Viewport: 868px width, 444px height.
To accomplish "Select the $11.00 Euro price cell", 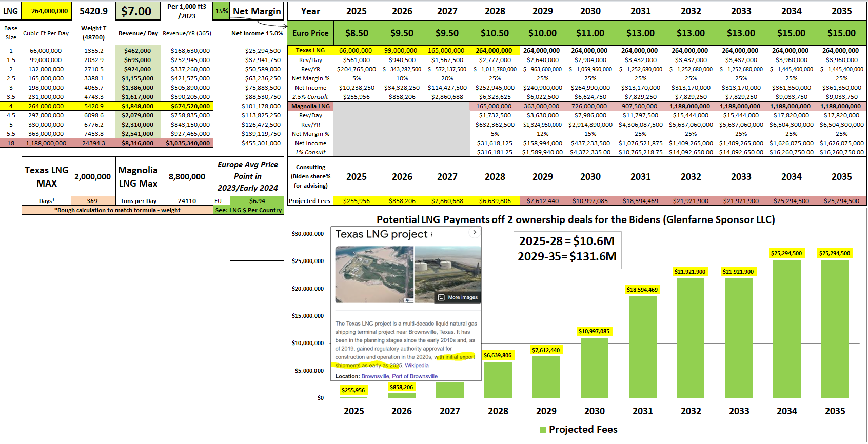I will (590, 33).
